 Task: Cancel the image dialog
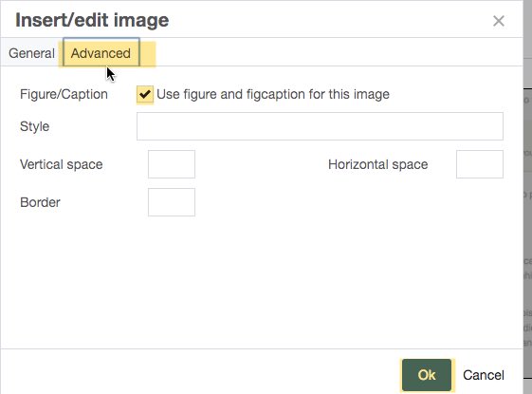484,375
